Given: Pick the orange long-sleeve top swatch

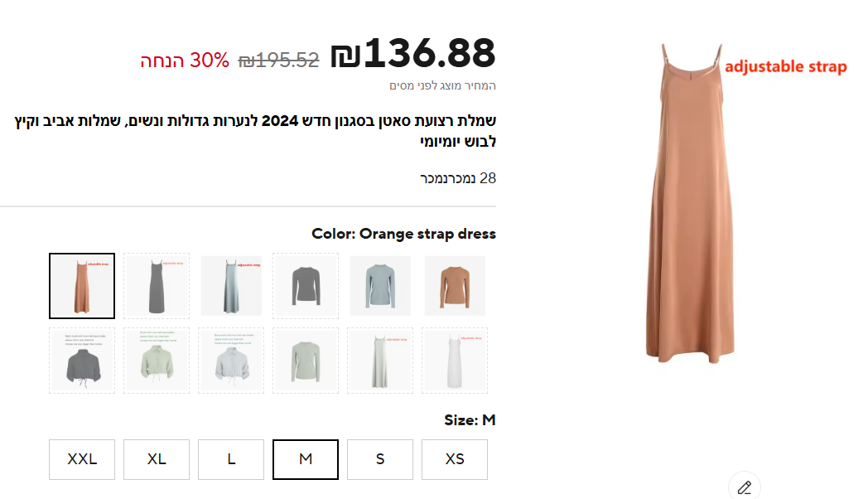Looking at the screenshot, I should coord(455,286).
